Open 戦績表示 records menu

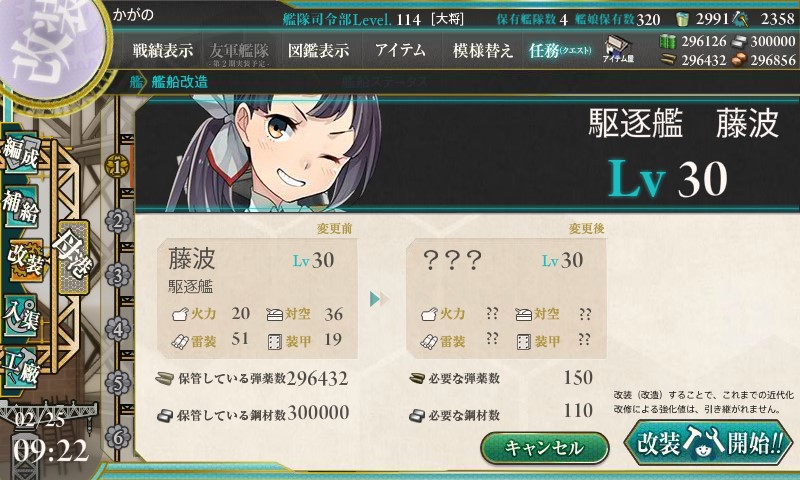(163, 50)
